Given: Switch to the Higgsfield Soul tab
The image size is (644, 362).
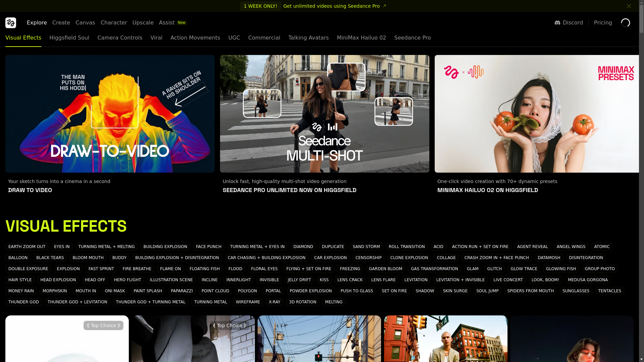Looking at the screenshot, I should (69, 38).
